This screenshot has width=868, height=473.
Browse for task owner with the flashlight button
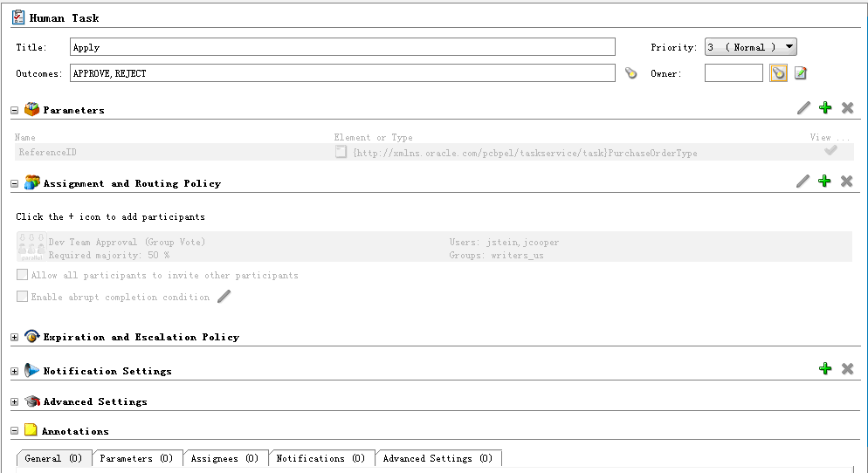point(778,73)
